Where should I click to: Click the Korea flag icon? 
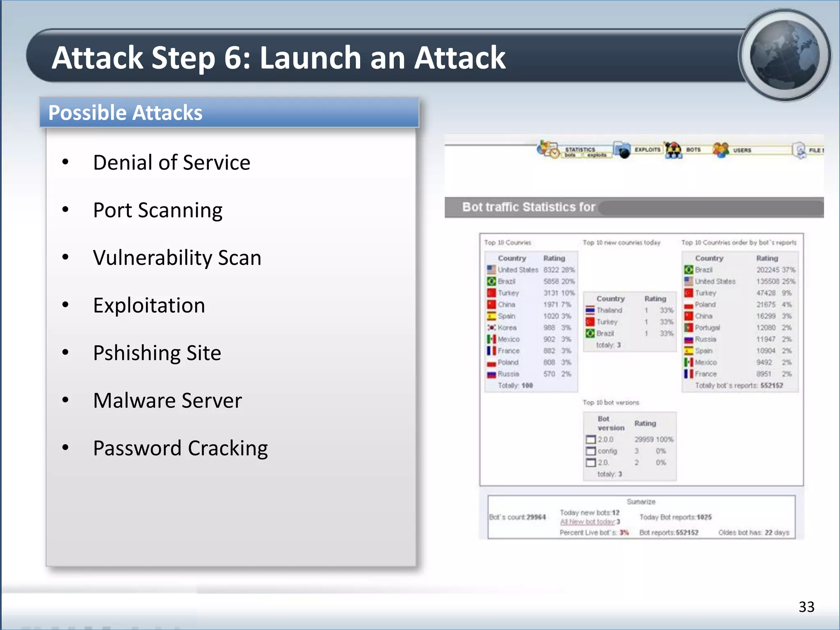tap(491, 328)
